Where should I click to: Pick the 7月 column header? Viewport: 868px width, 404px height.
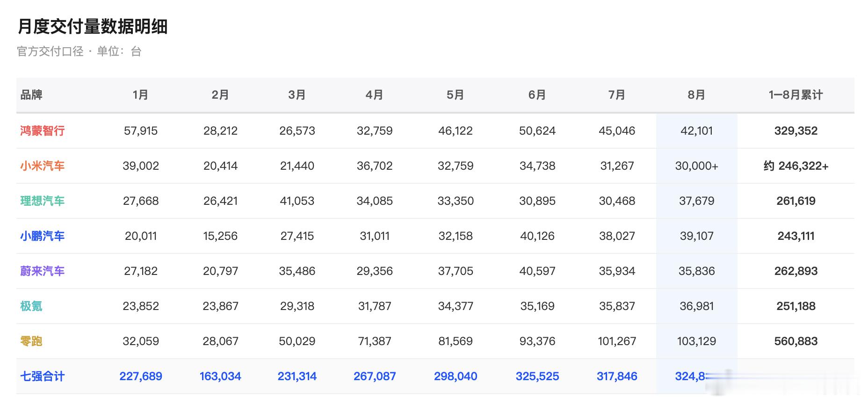(617, 95)
